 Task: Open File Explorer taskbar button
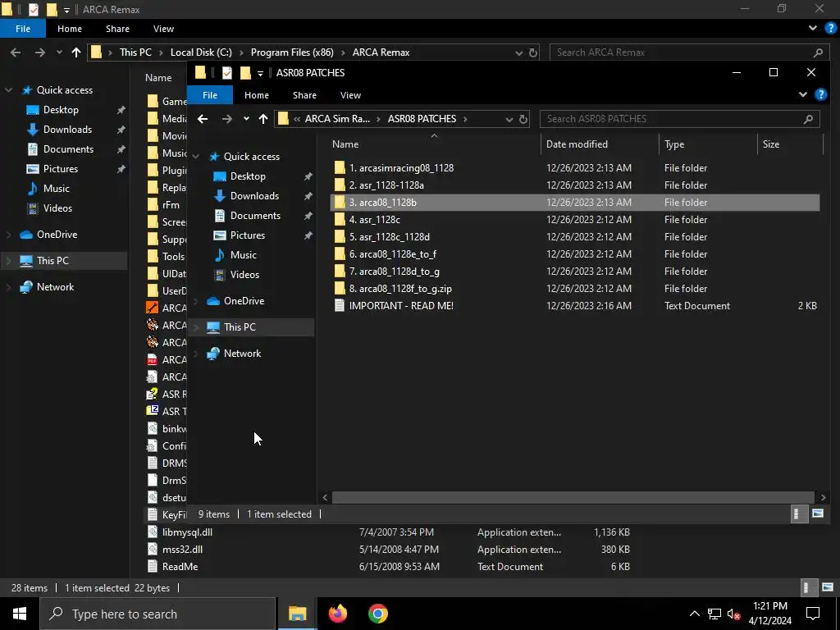click(297, 614)
